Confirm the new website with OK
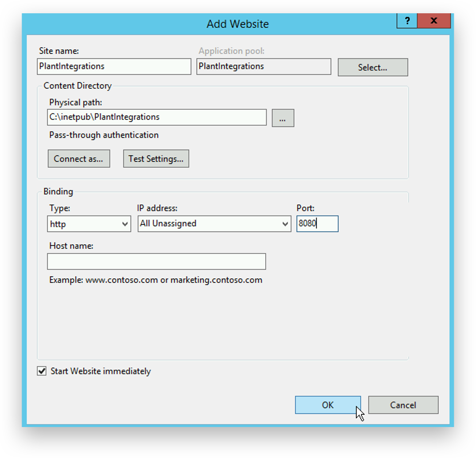The image size is (476, 458). [328, 405]
